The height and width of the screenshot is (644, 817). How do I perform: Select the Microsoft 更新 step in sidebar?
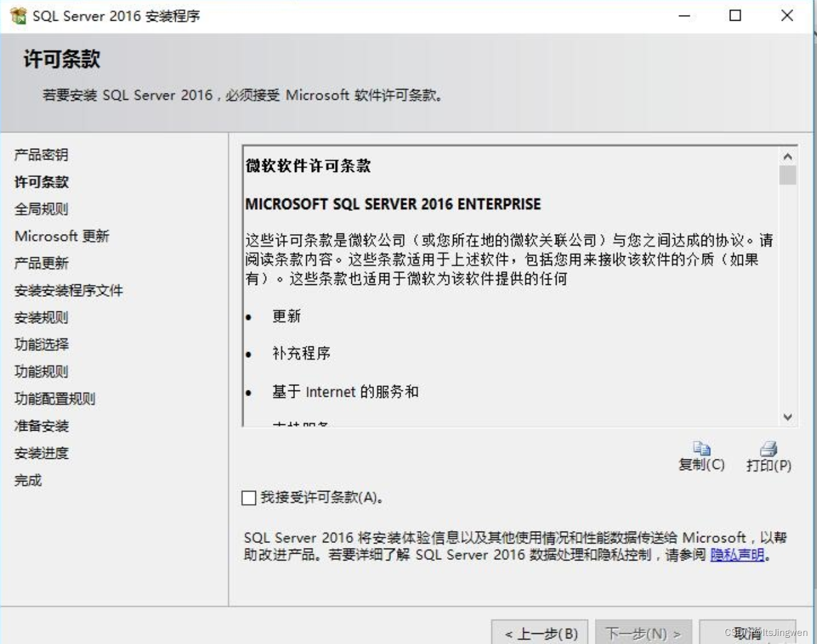pyautogui.click(x=61, y=236)
